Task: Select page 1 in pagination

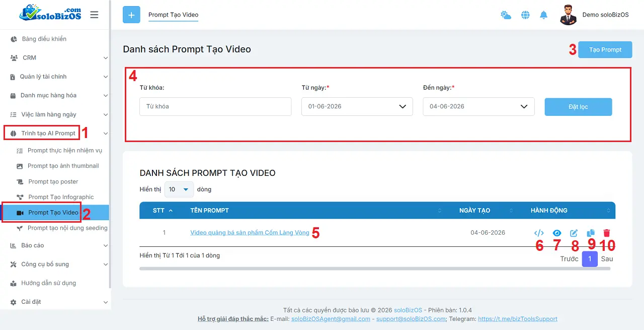Action: [x=590, y=259]
